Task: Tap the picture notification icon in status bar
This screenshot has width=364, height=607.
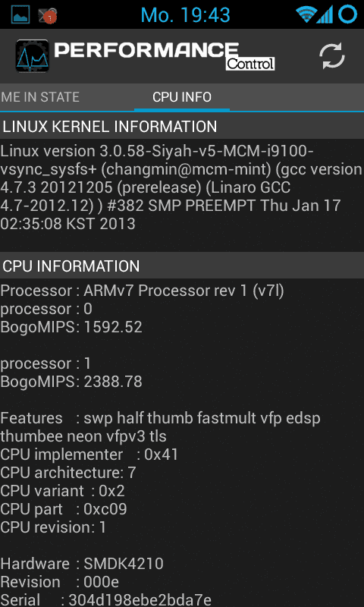Action: tap(20, 15)
